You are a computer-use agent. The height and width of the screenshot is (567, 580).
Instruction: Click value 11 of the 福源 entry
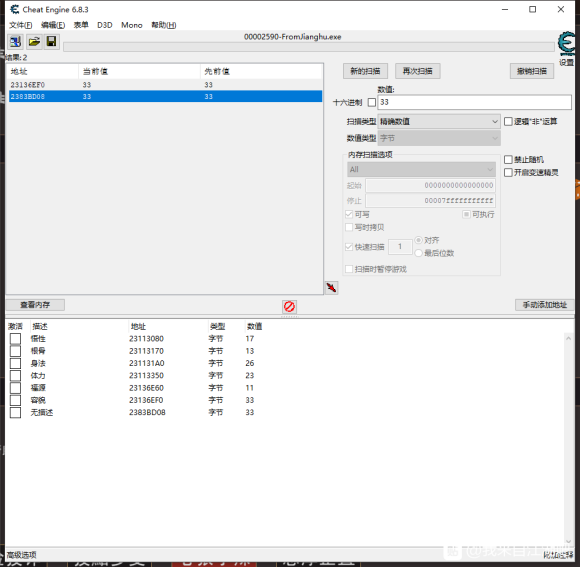click(250, 388)
